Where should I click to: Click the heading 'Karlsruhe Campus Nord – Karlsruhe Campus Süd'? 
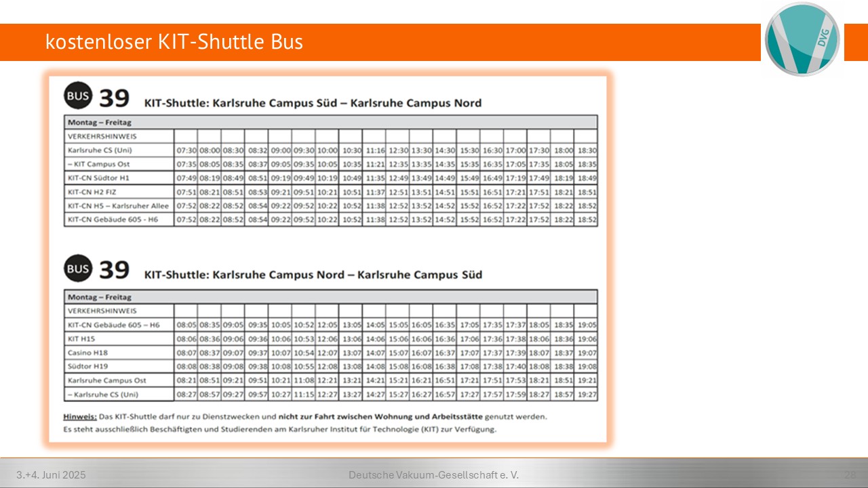[x=313, y=274]
